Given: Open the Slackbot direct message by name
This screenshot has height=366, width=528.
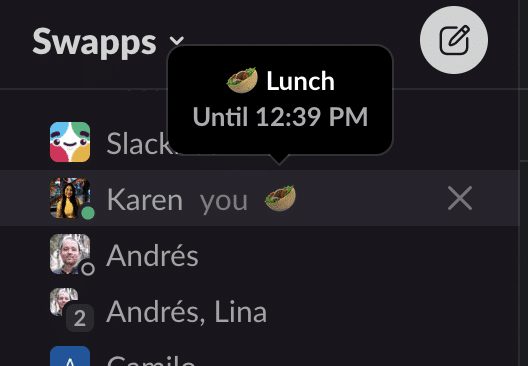Looking at the screenshot, I should click(x=137, y=143).
